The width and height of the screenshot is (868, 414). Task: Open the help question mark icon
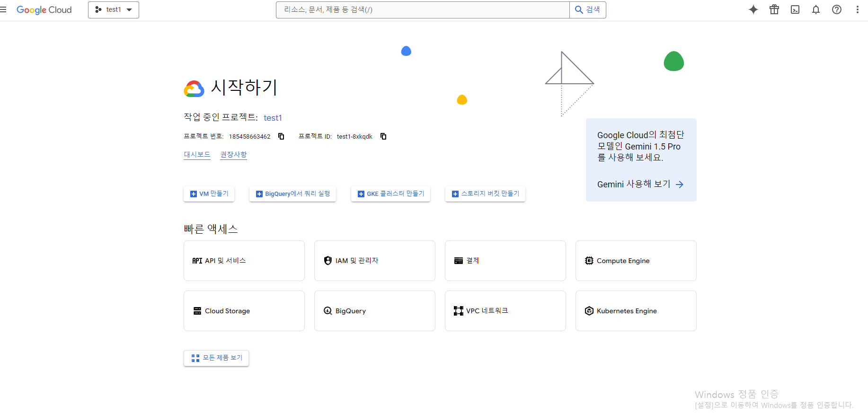coord(837,9)
